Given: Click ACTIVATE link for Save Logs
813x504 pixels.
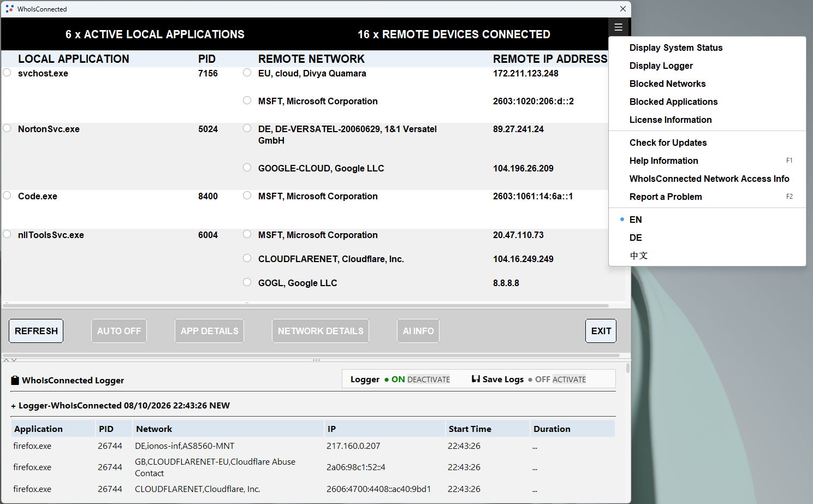Looking at the screenshot, I should 569,380.
